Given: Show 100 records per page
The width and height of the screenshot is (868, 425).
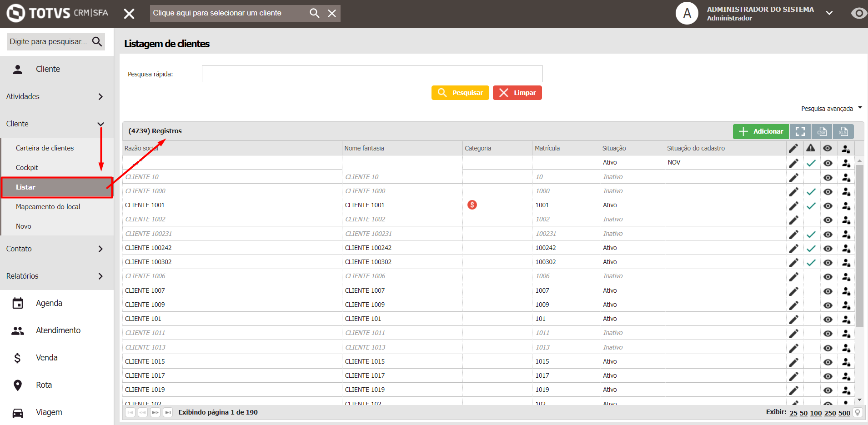Looking at the screenshot, I should point(816,413).
